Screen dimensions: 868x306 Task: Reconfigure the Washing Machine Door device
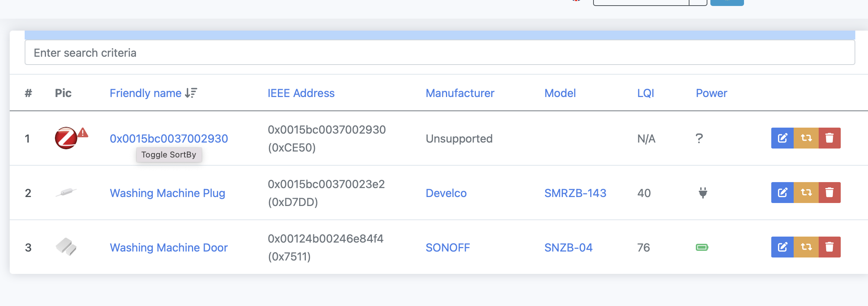pos(806,247)
